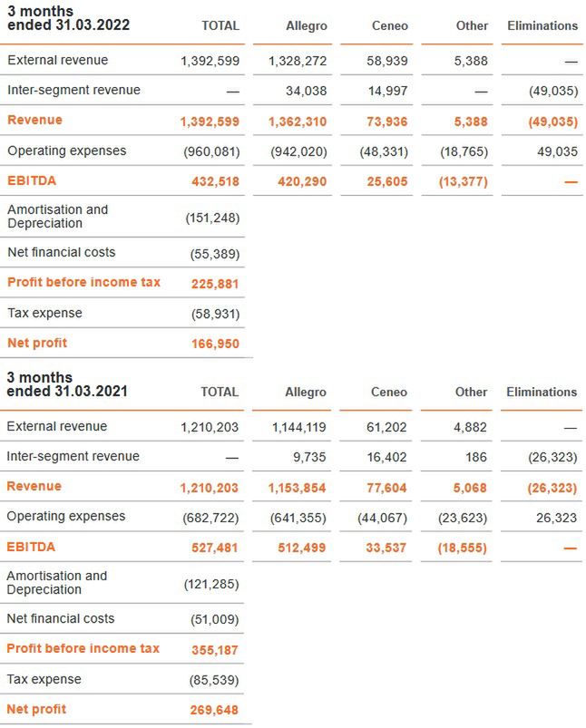Select the Ceneo external revenue value 58,939
The height and width of the screenshot is (728, 586).
coord(385,61)
